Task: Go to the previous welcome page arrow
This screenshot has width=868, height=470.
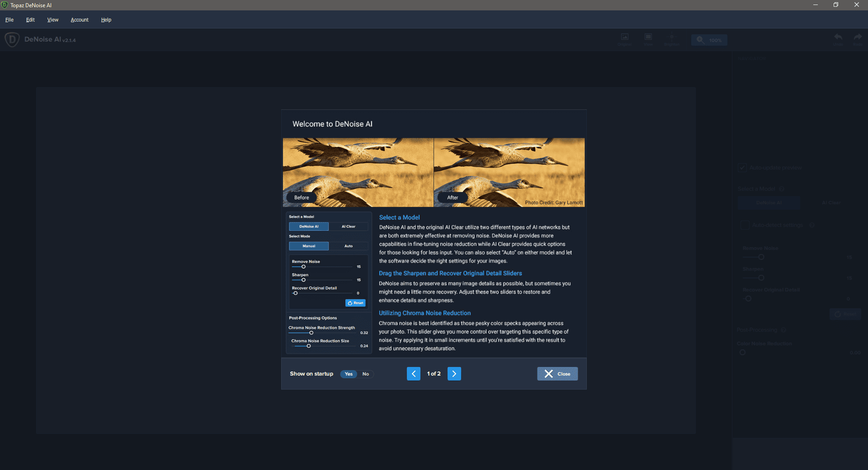Action: coord(413,374)
